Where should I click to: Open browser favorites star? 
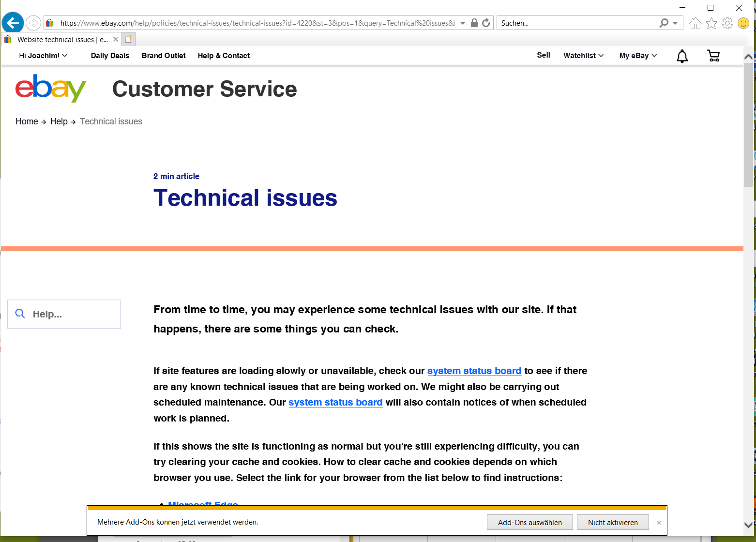[x=711, y=23]
